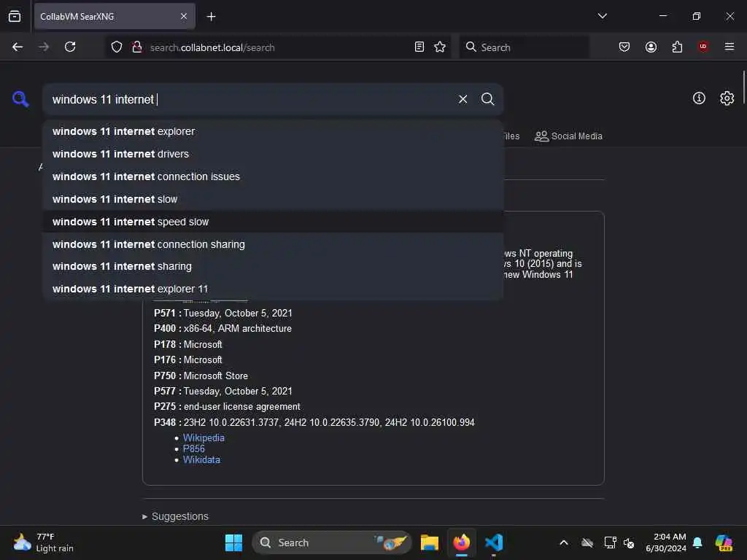Viewport: 747px width, 560px height.
Task: Go back to previous page
Action: coord(18,47)
